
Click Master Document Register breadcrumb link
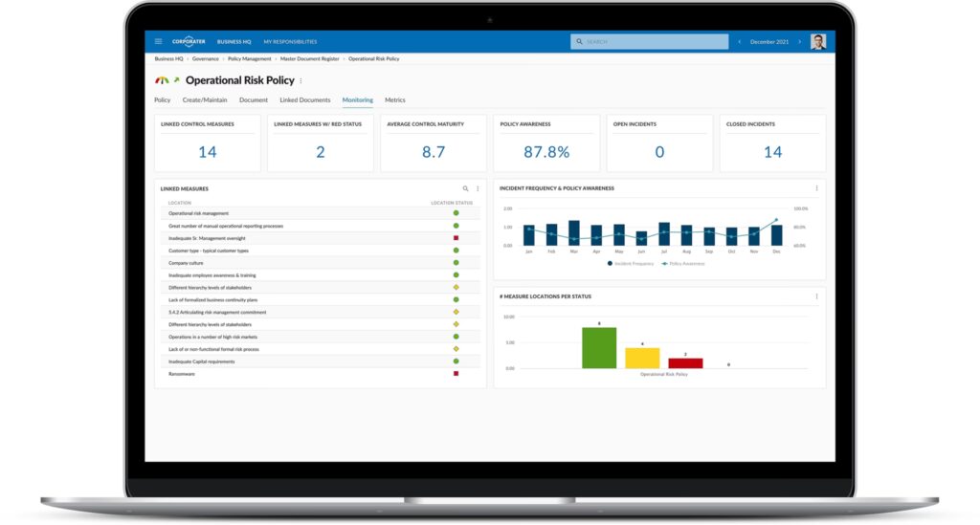point(310,58)
